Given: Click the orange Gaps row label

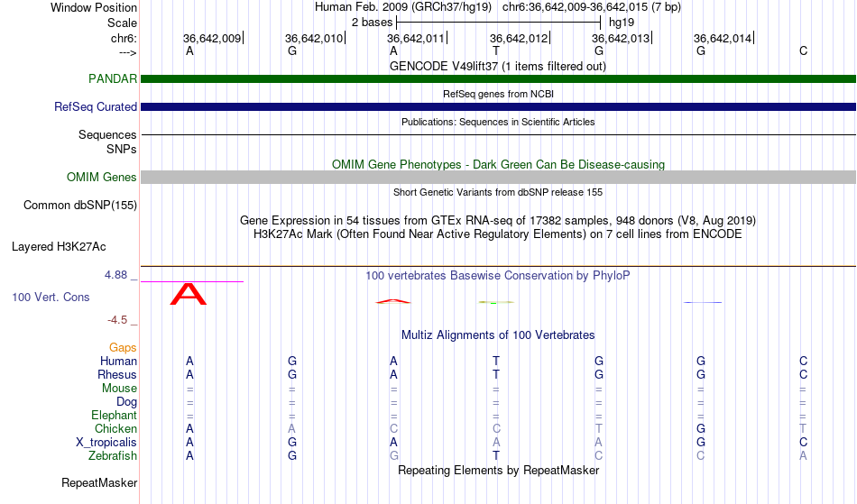Looking at the screenshot, I should (x=123, y=347).
